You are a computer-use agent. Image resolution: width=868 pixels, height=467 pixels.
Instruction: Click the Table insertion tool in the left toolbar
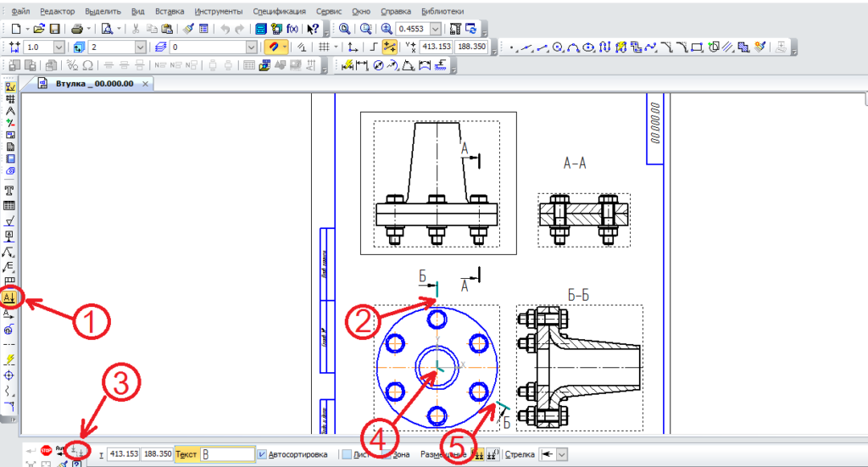pos(10,206)
